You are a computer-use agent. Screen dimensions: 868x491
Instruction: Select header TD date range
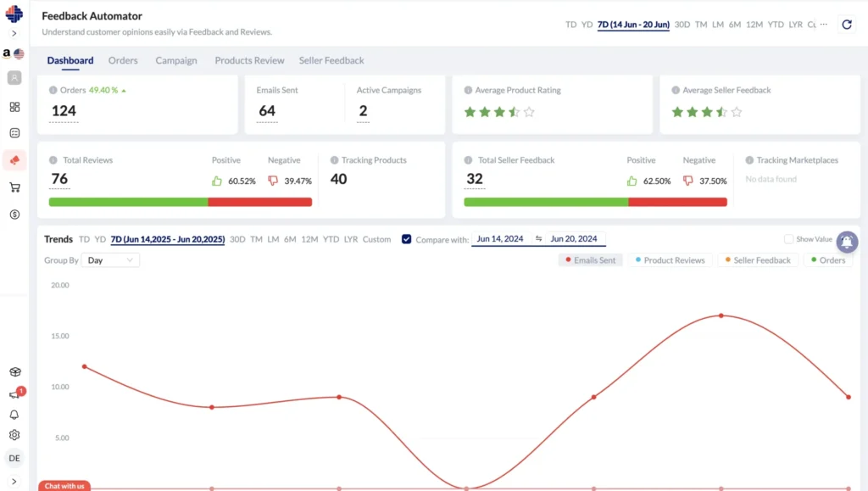(x=570, y=25)
